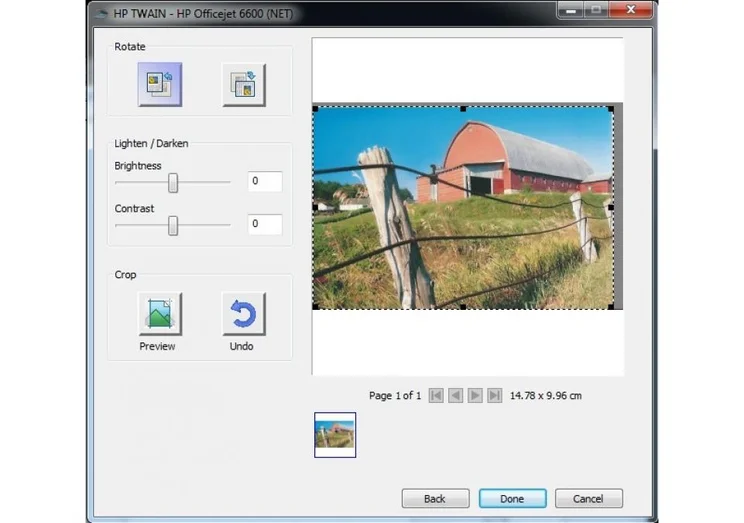Click the "14.78 x 9.96 cm" size text
The height and width of the screenshot is (523, 744).
click(546, 395)
